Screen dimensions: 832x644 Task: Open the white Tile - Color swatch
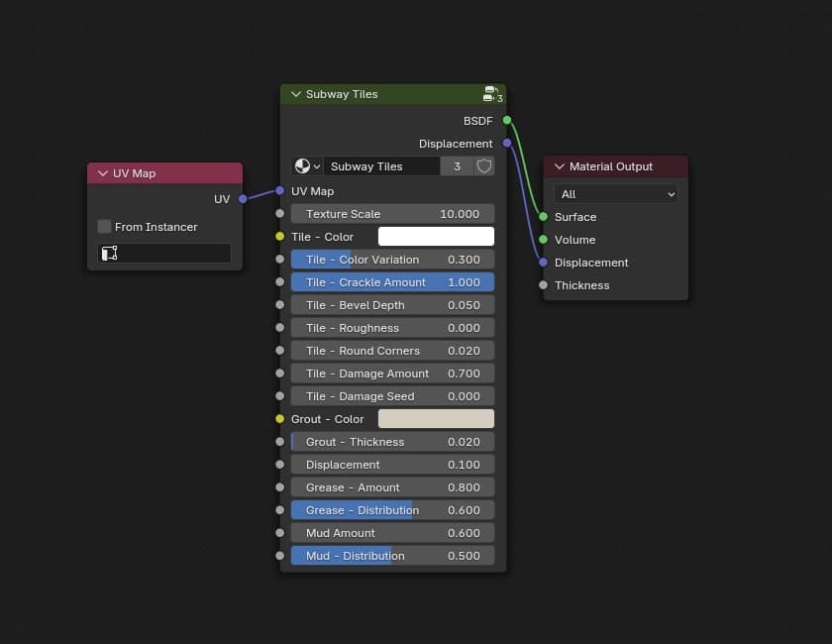tap(436, 237)
